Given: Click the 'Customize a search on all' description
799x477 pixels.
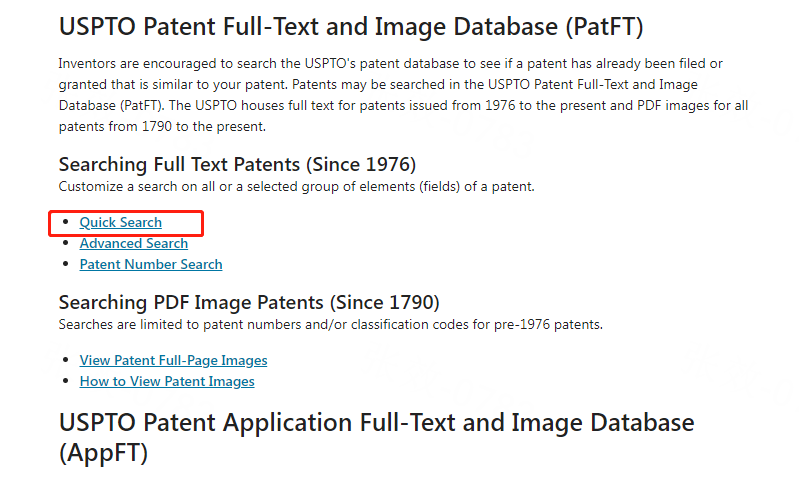Looking at the screenshot, I should tap(297, 187).
